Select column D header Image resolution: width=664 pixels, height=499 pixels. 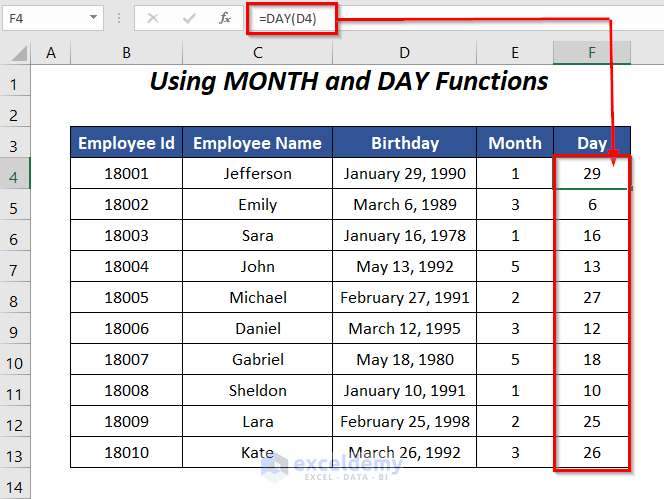point(404,53)
